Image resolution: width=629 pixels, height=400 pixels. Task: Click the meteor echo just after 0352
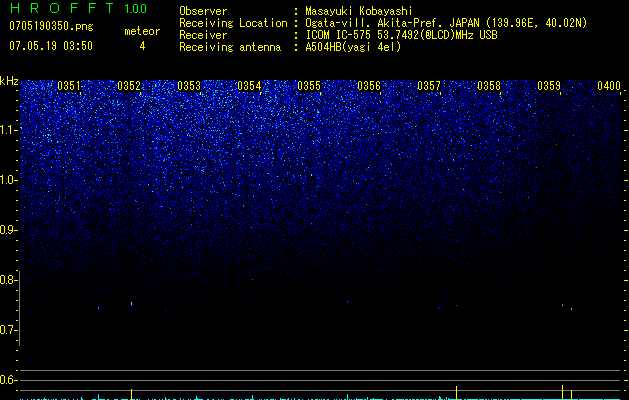pyautogui.click(x=131, y=304)
